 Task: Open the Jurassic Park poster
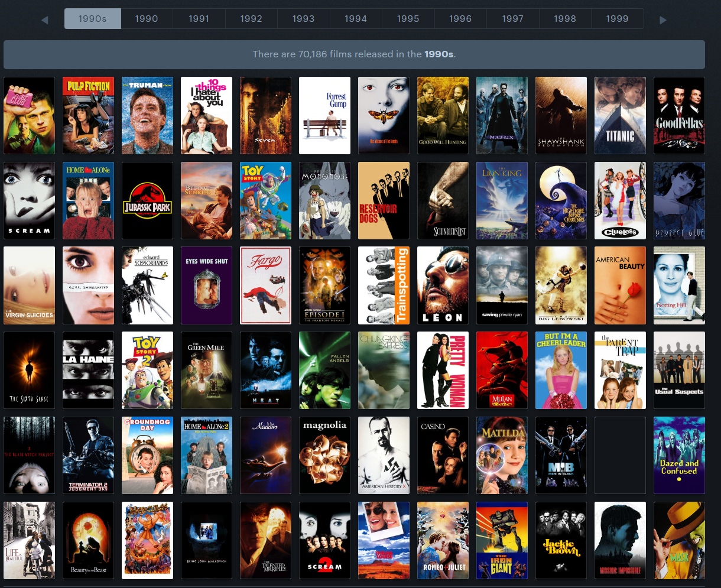148,201
